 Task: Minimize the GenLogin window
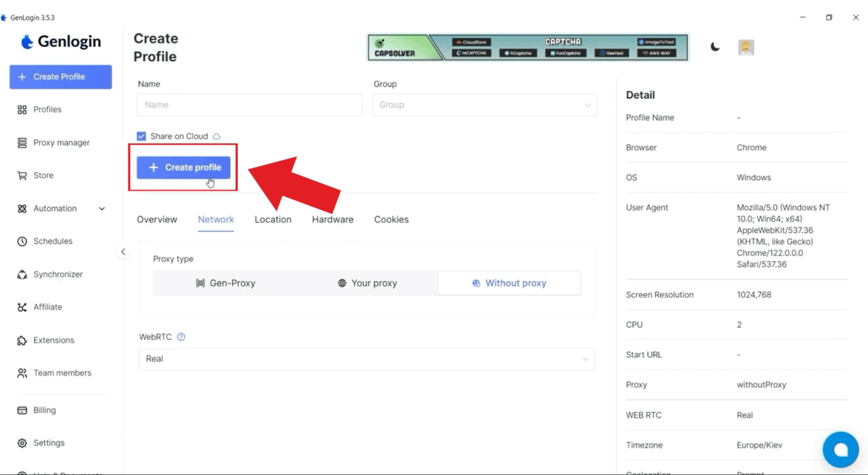[802, 17]
